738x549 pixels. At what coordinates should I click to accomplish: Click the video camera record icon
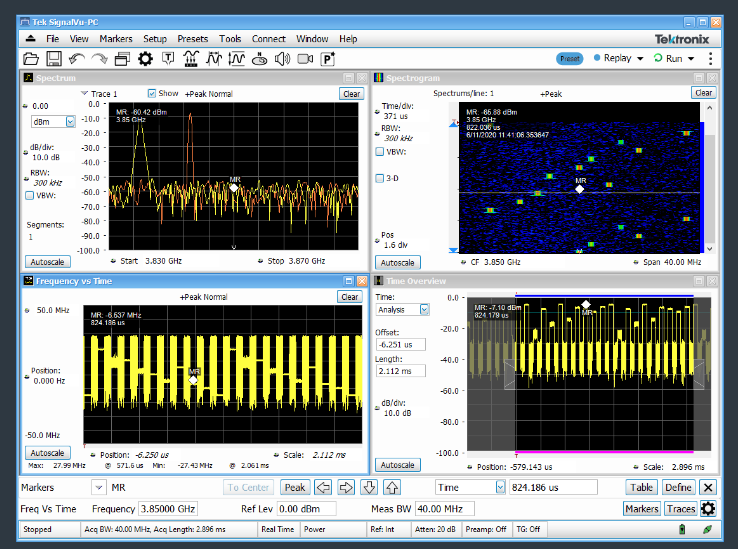pos(304,59)
